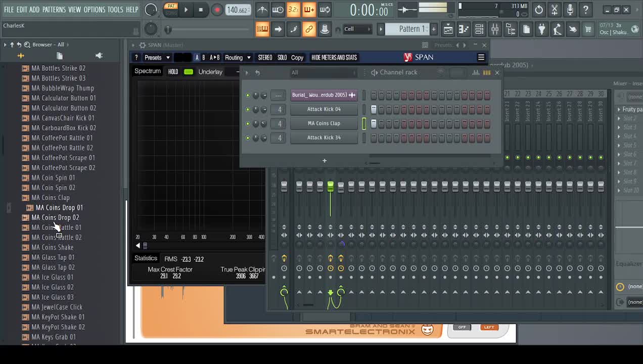Click the Play button in the transport
The image size is (643, 364).
(186, 10)
